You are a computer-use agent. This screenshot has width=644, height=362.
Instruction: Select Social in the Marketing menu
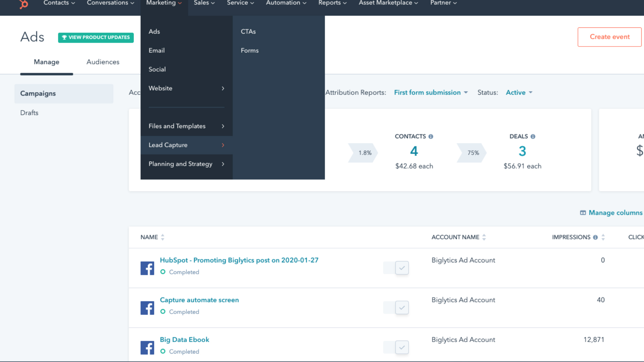pos(187,69)
